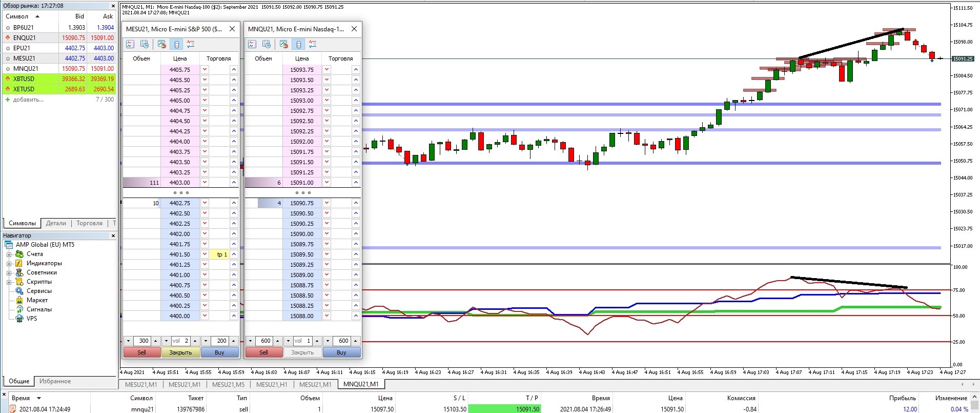Select the Сервисы item in Navigator
The image size is (980, 413).
(39, 291)
